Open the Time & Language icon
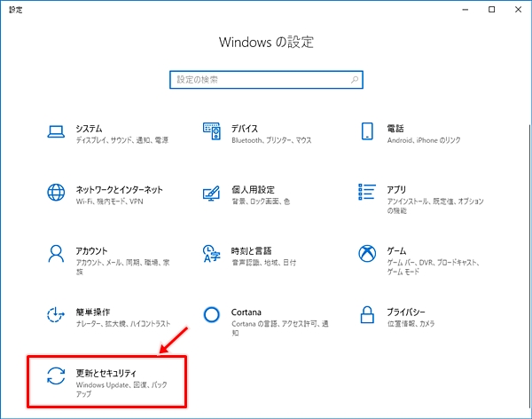The width and height of the screenshot is (532, 419). [x=211, y=255]
